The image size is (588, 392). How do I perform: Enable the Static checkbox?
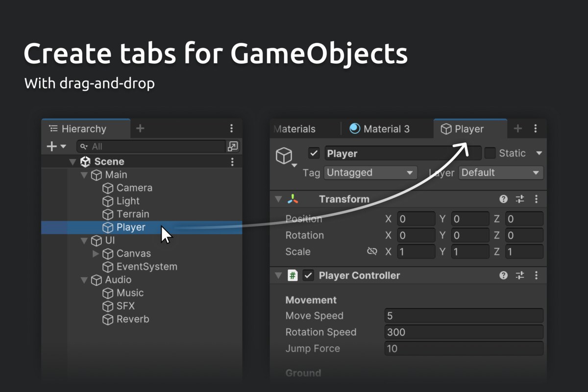click(490, 153)
